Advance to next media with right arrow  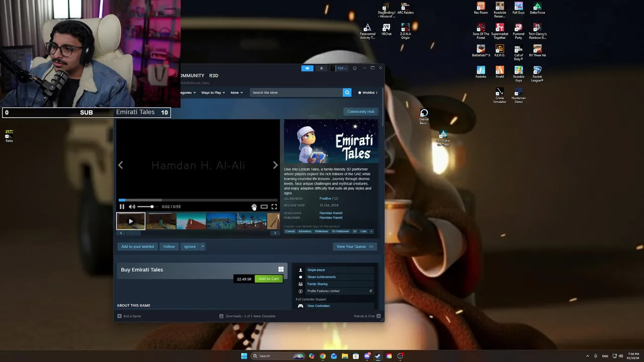(275, 165)
